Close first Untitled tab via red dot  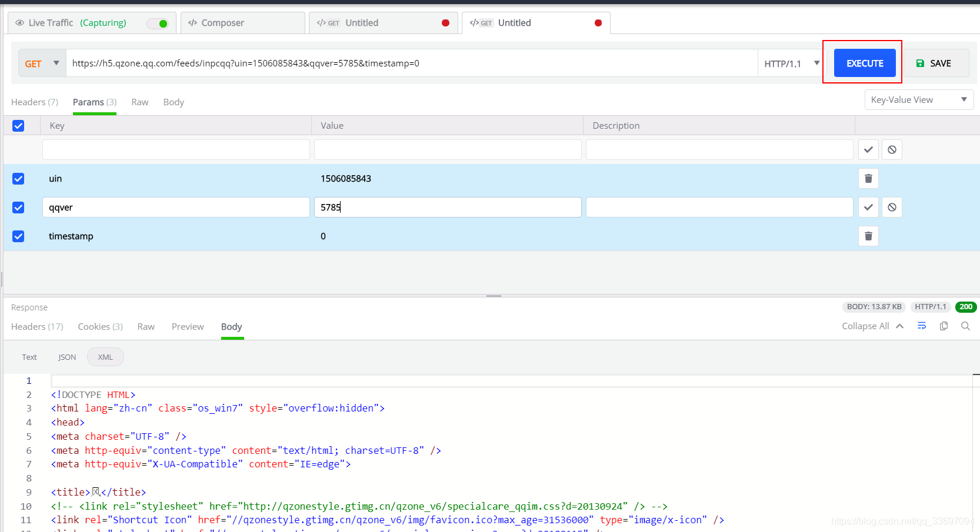445,23
